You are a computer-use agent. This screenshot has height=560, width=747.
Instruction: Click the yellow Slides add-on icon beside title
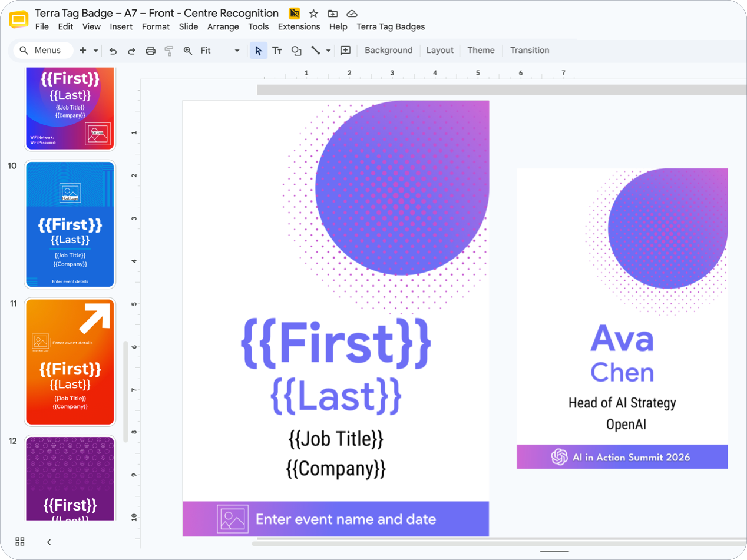pos(295,14)
